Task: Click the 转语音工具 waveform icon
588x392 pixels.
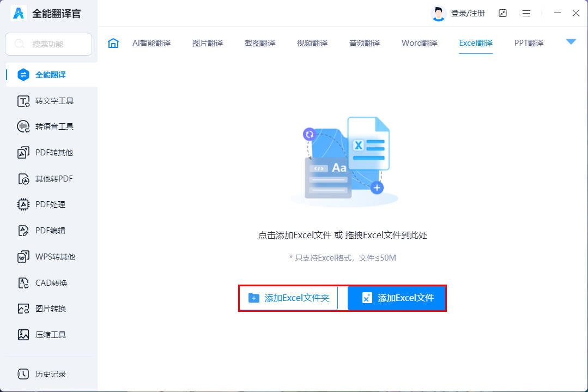Action: coord(23,126)
